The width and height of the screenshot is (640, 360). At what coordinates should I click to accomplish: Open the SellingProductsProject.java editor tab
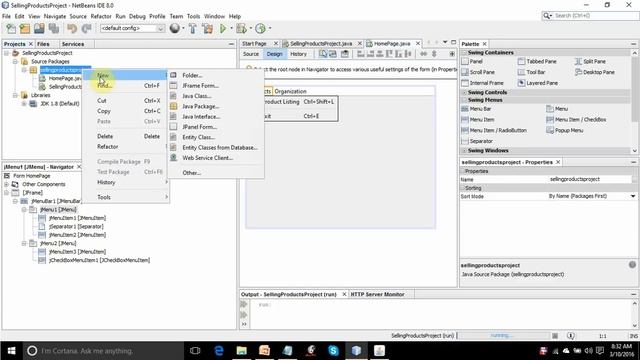coord(321,44)
